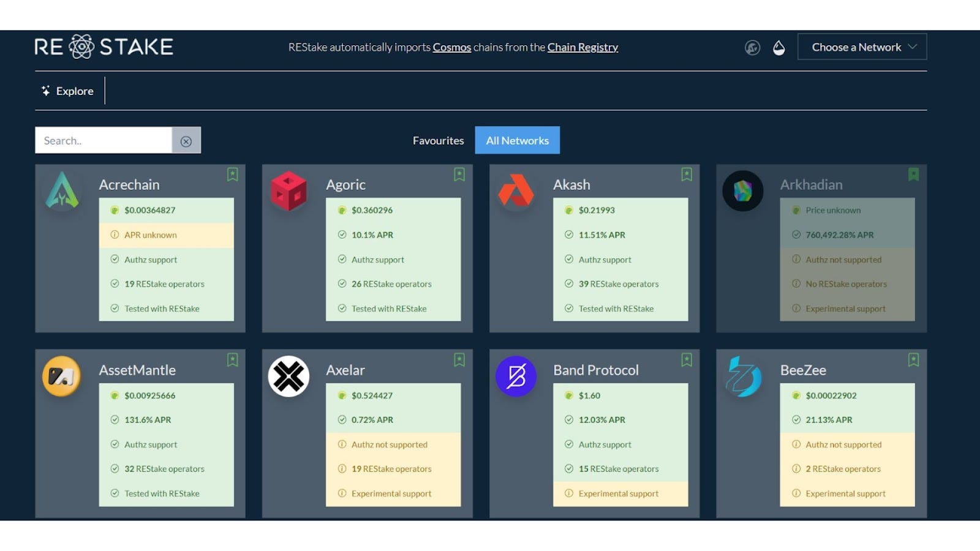Click Akash price $0.21993
This screenshot has width=980, height=551.
(597, 210)
